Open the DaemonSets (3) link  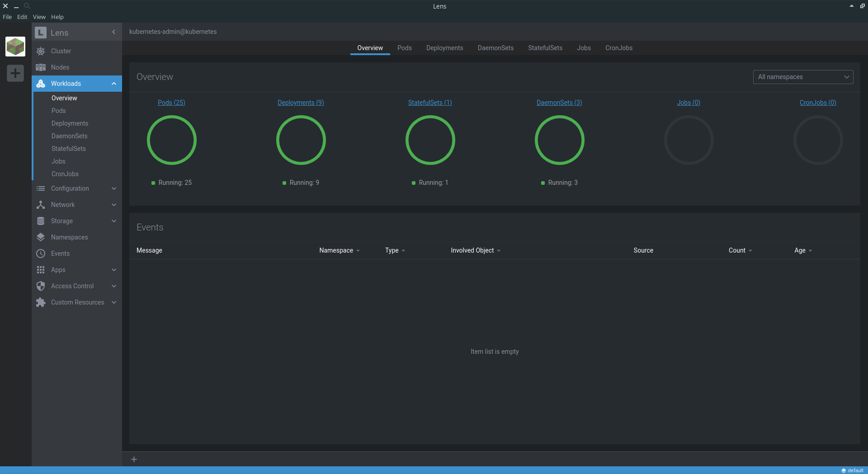click(559, 103)
